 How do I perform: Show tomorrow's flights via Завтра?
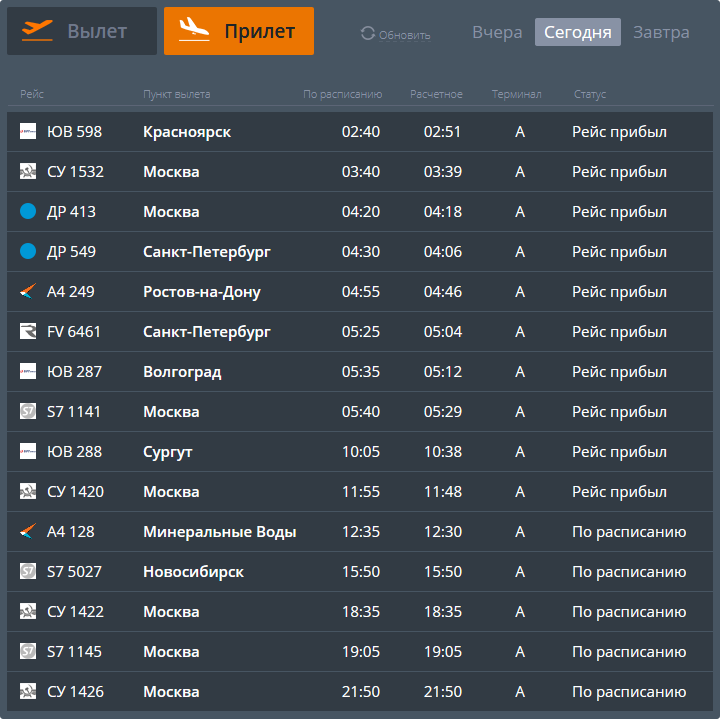pyautogui.click(x=661, y=32)
